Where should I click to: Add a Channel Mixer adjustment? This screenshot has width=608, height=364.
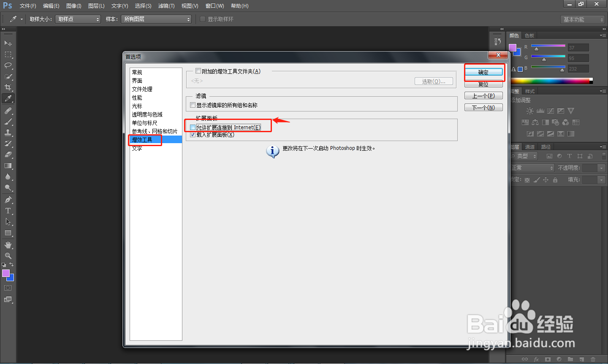pos(566,122)
